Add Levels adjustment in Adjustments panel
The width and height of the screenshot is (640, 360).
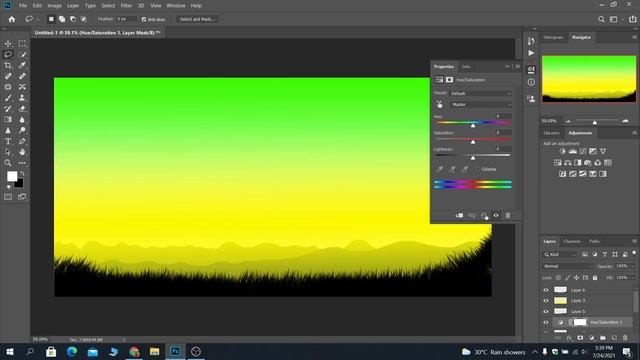point(573,151)
